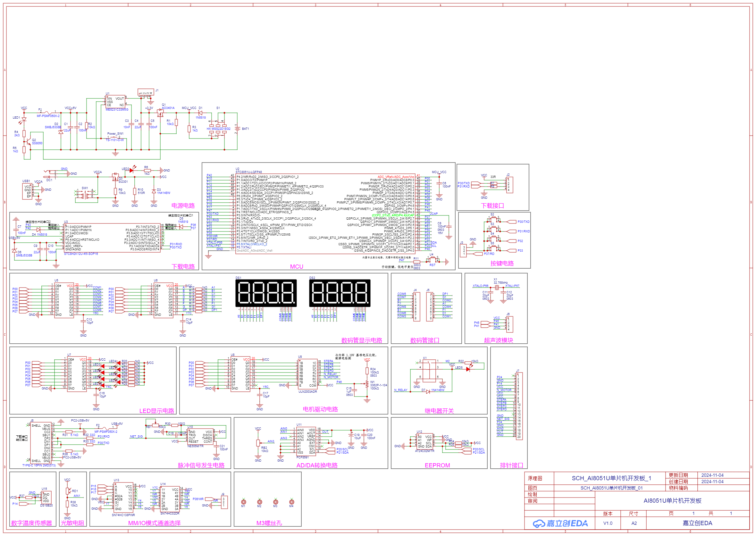The image size is (756, 536).
Task: Click the 电源电路 section title
Action: [183, 205]
